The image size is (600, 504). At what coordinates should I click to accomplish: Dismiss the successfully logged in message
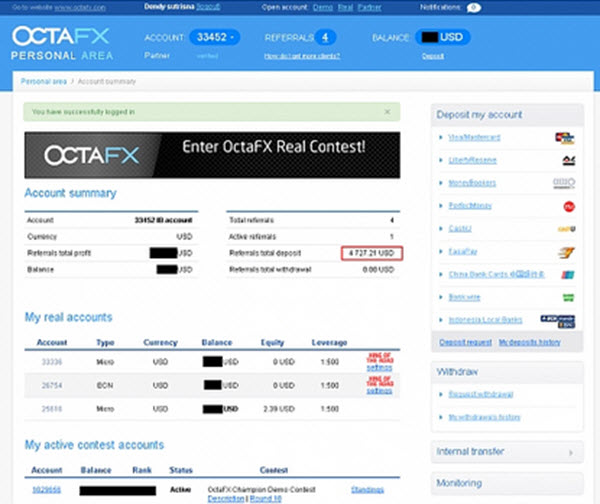(x=387, y=112)
